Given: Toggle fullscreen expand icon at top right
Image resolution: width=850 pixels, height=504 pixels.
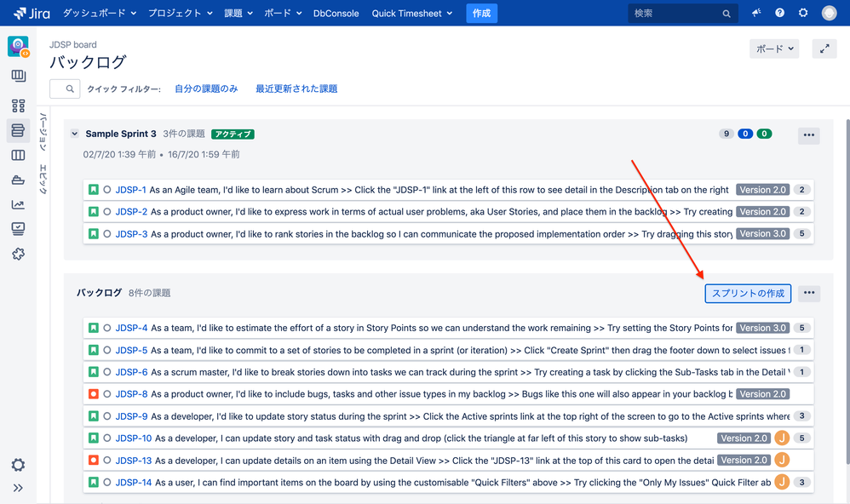Looking at the screenshot, I should point(824,49).
